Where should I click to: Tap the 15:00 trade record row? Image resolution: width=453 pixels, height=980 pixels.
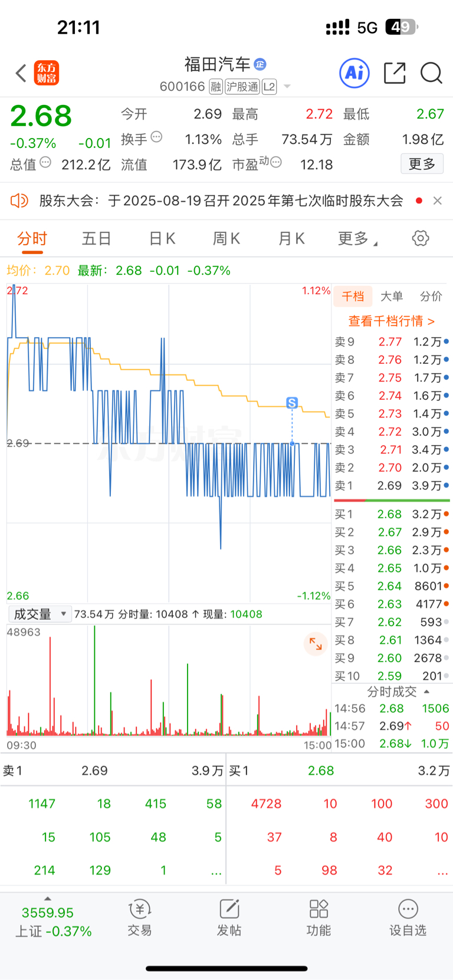coord(392,744)
